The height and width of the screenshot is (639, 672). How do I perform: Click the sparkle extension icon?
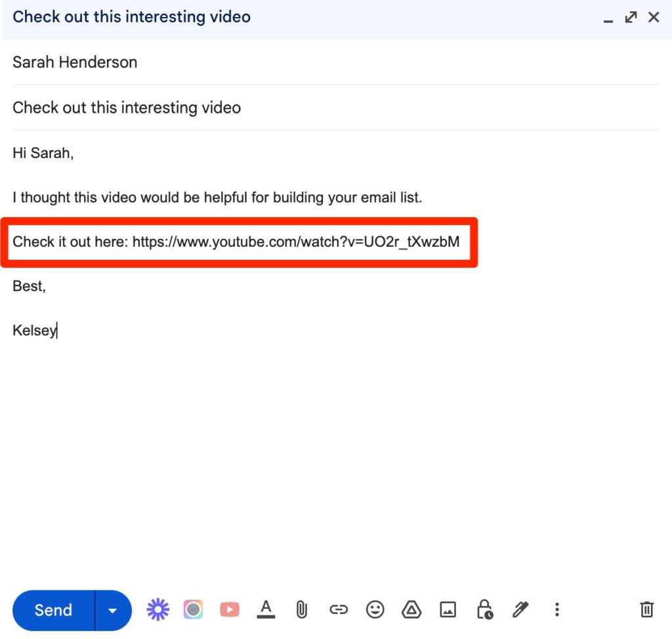(x=157, y=609)
